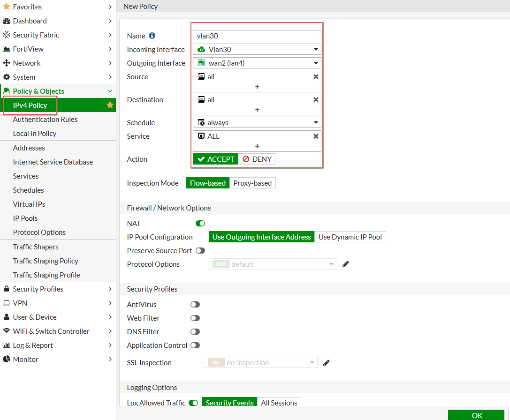Add a Source entry with the plus
Screen dimensions: 510x420
pos(257,87)
